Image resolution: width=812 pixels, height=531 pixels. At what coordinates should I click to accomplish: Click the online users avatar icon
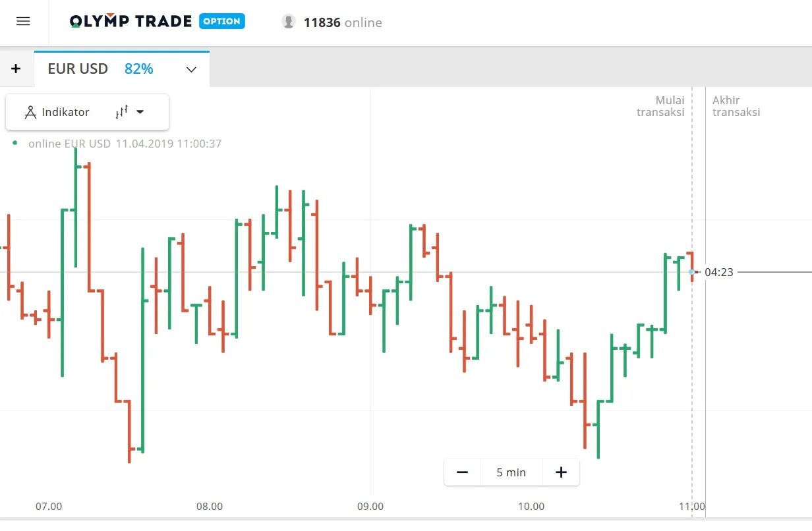coord(289,22)
